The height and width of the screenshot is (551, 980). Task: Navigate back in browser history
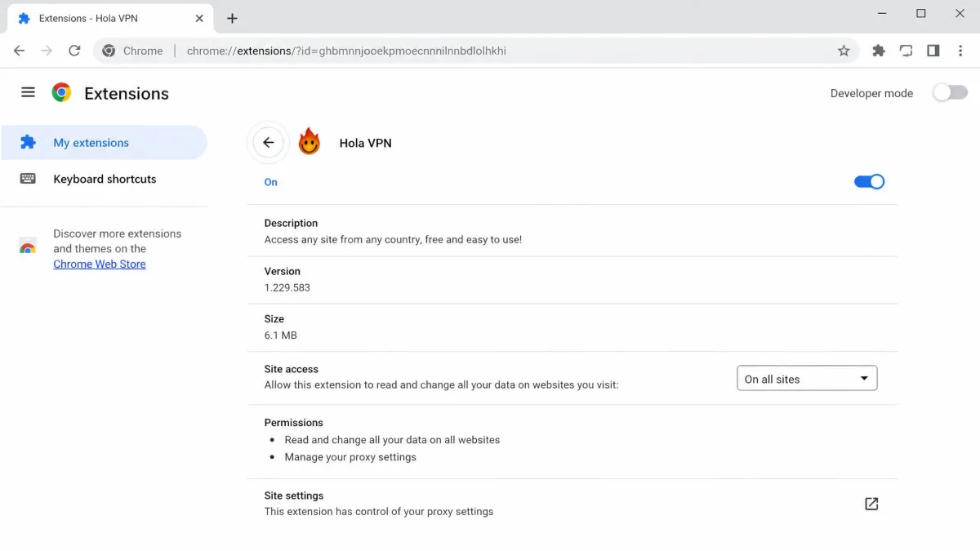[x=20, y=51]
